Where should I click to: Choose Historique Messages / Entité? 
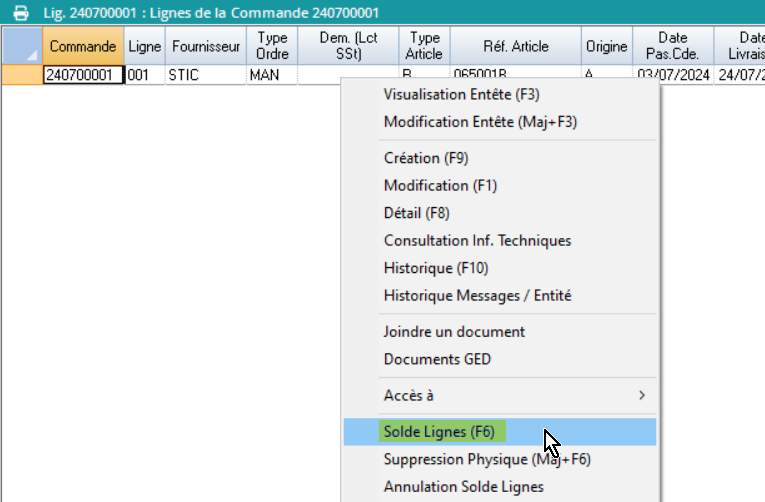[477, 295]
